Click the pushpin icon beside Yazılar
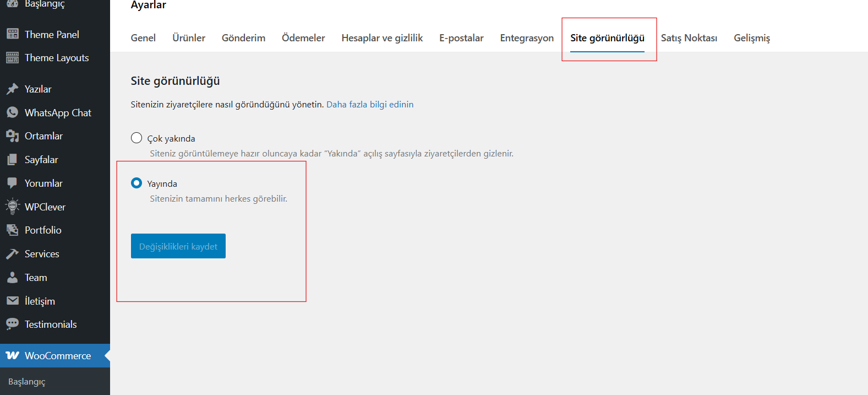Viewport: 868px width, 395px height. [12, 89]
